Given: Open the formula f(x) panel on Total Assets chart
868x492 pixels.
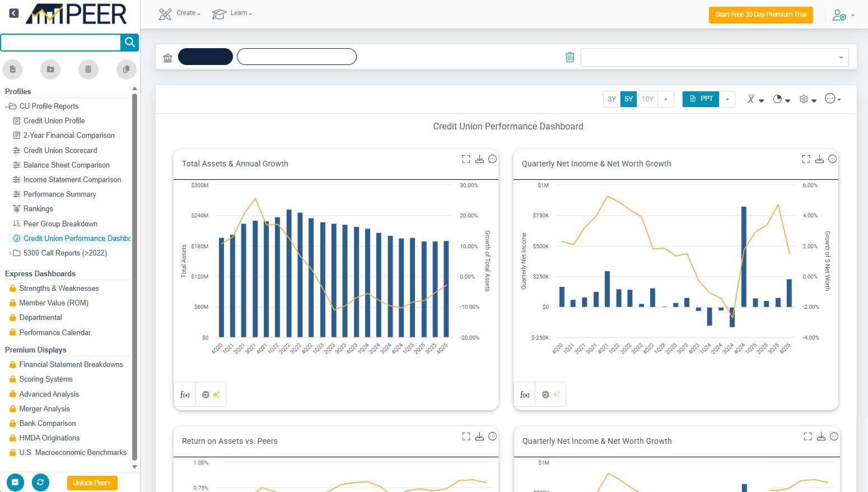Looking at the screenshot, I should [185, 394].
